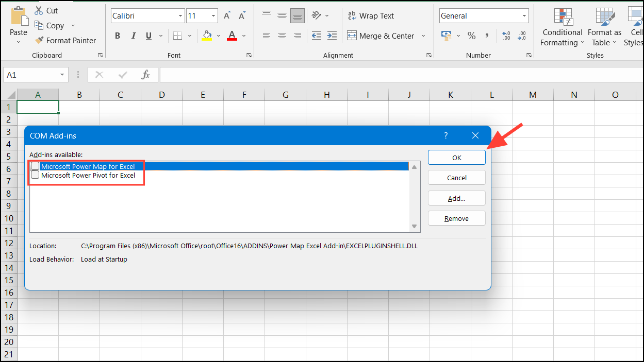The width and height of the screenshot is (644, 362).
Task: Click inside the formula bar
Action: (401, 75)
